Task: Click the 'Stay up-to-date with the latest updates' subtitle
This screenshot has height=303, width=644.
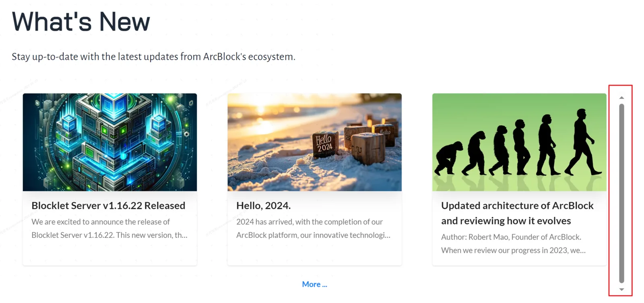Action: click(153, 57)
